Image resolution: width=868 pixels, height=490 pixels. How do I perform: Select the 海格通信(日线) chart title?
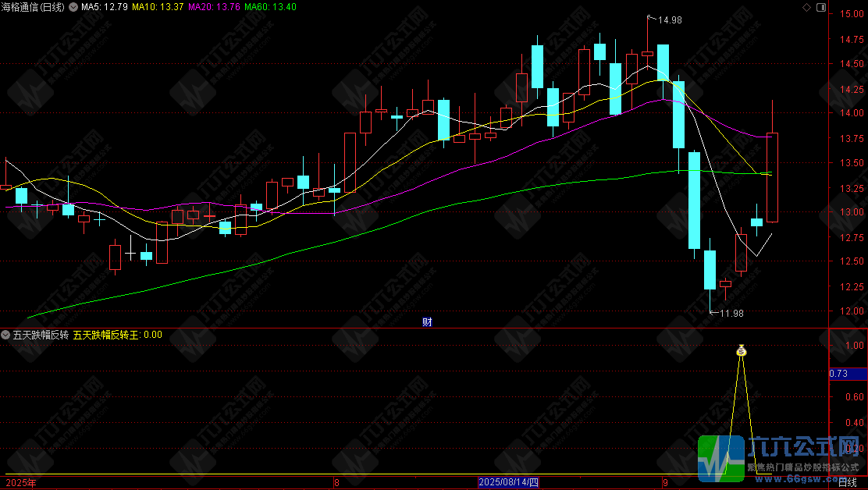pyautogui.click(x=33, y=7)
